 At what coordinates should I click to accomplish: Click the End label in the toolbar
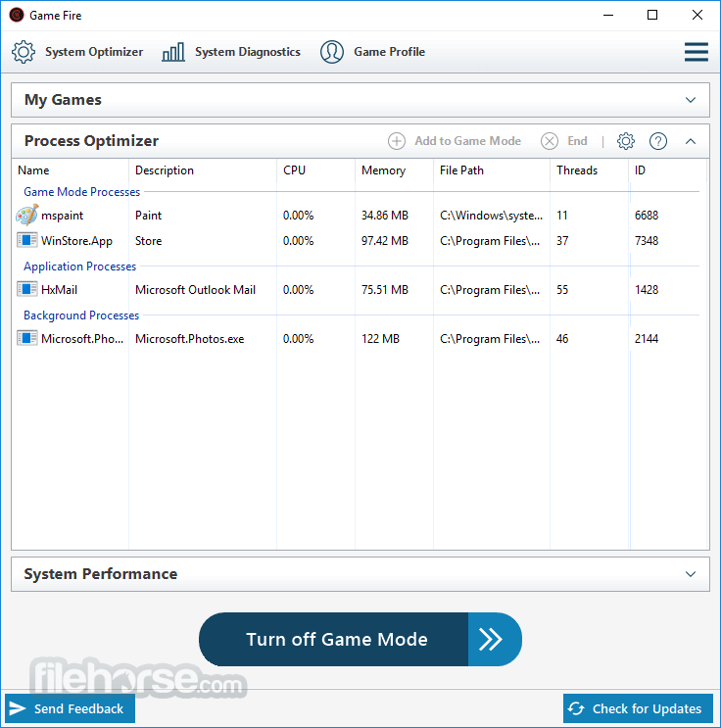click(577, 141)
